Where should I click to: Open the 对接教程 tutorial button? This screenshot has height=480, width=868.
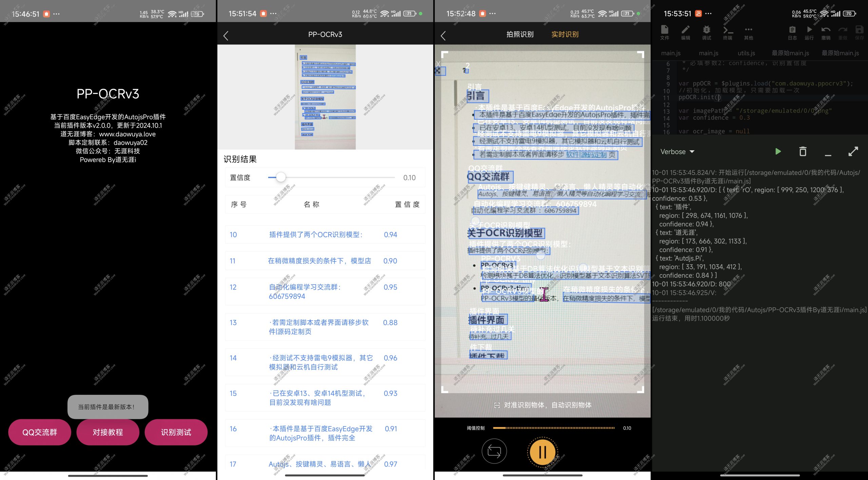[x=108, y=432]
